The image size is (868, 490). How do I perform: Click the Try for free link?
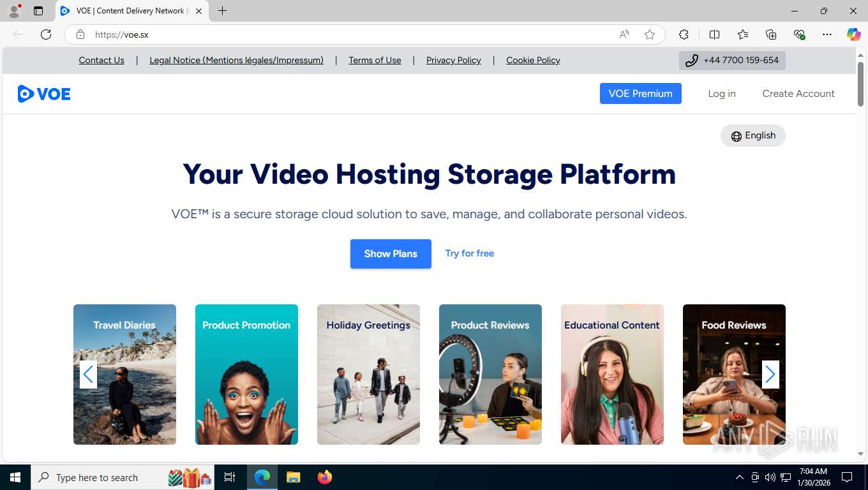coord(470,253)
